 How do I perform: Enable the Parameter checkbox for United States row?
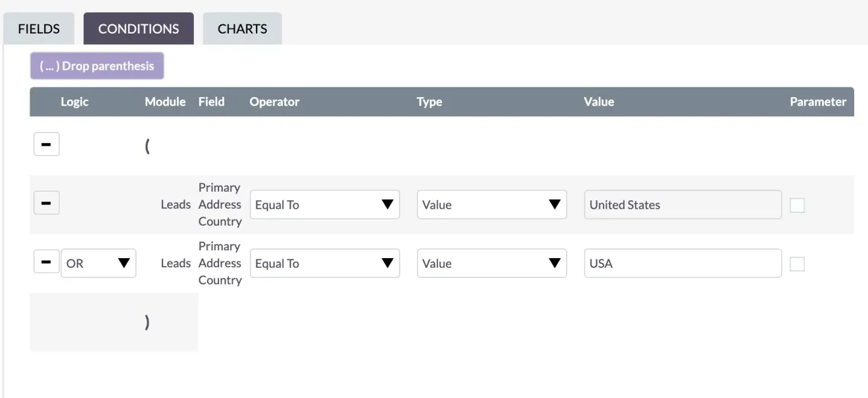click(797, 205)
